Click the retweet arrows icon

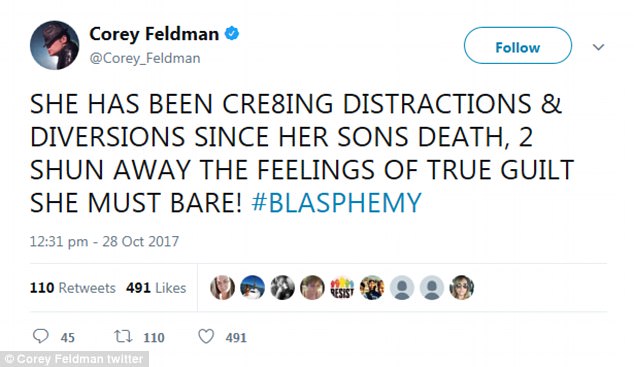point(123,336)
